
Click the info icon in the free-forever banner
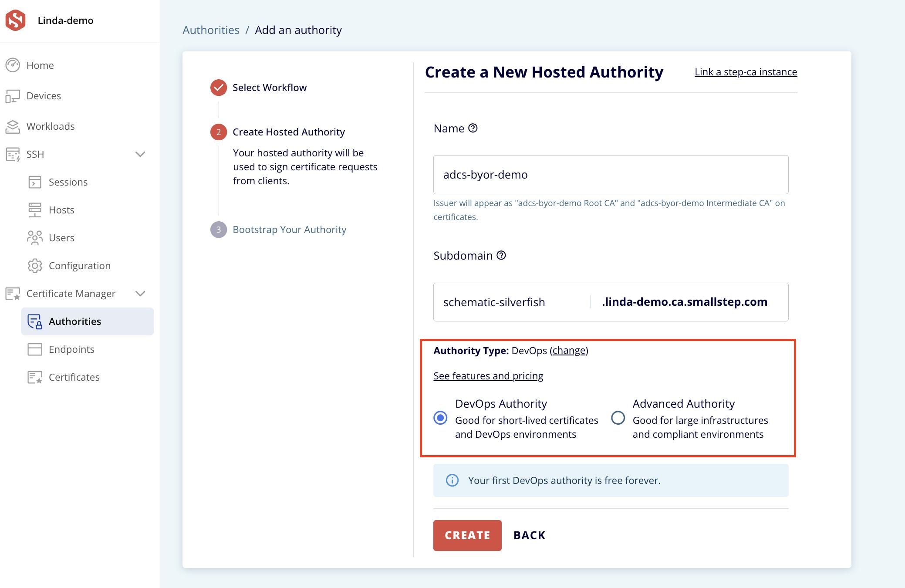coord(452,480)
